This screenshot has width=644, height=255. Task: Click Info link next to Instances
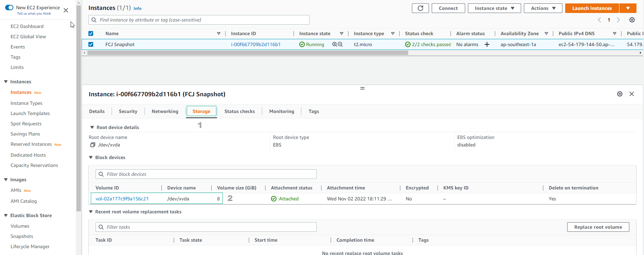(138, 9)
